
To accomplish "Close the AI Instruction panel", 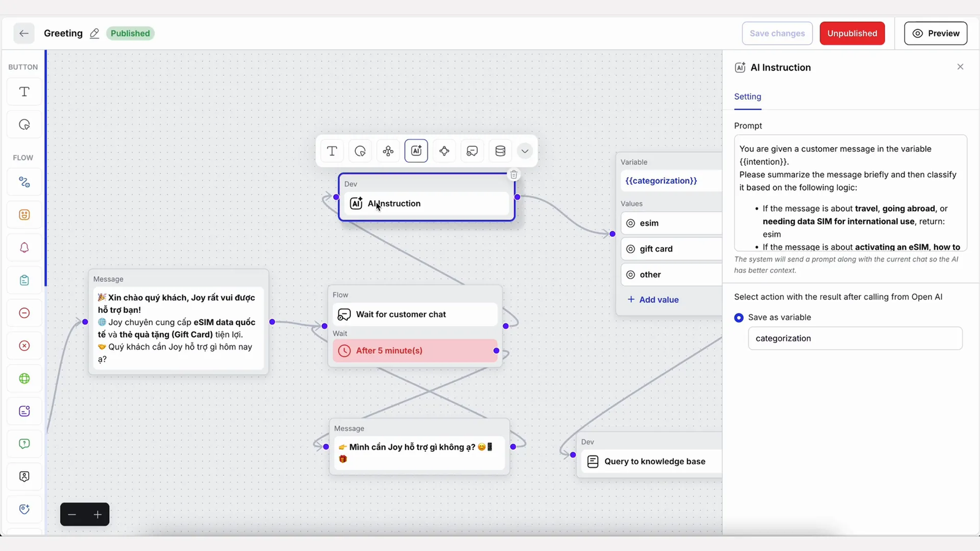I will [960, 67].
